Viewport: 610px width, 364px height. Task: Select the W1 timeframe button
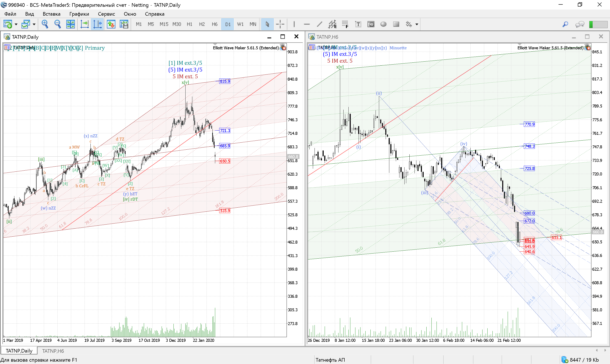pos(240,24)
